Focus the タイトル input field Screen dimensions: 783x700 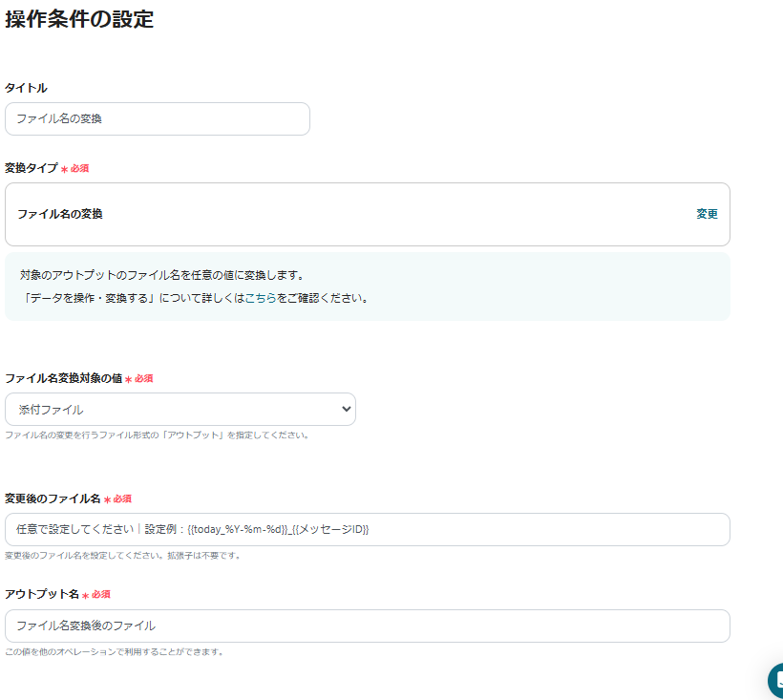click(x=158, y=119)
